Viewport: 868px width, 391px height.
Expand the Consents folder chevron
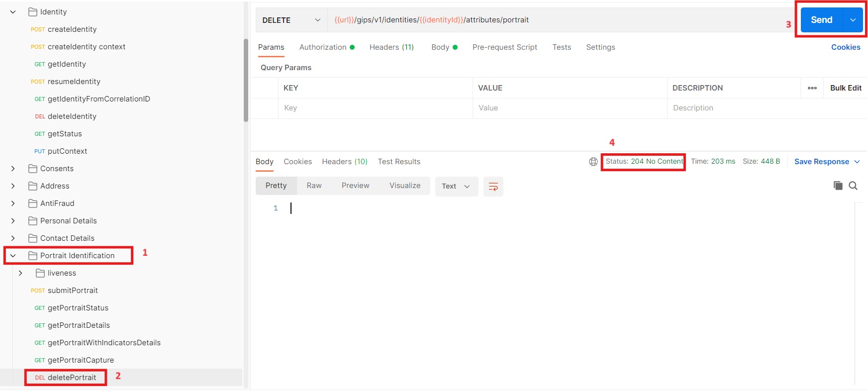(x=13, y=169)
